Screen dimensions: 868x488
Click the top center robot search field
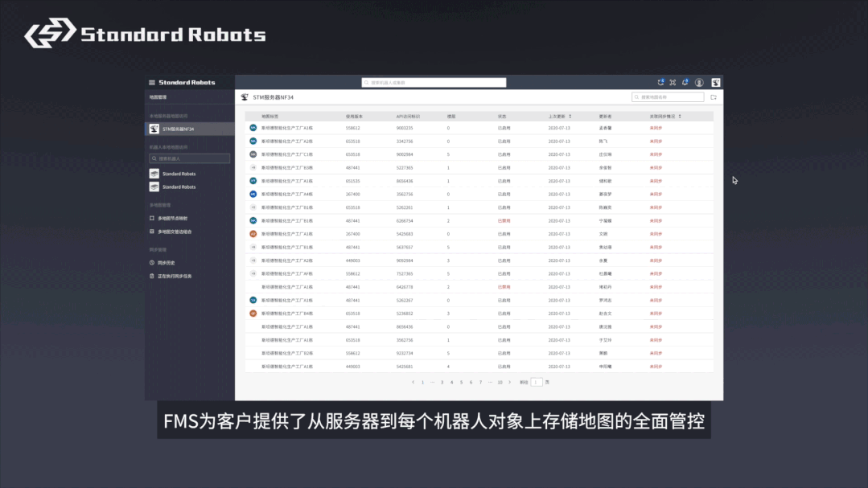pyautogui.click(x=434, y=83)
